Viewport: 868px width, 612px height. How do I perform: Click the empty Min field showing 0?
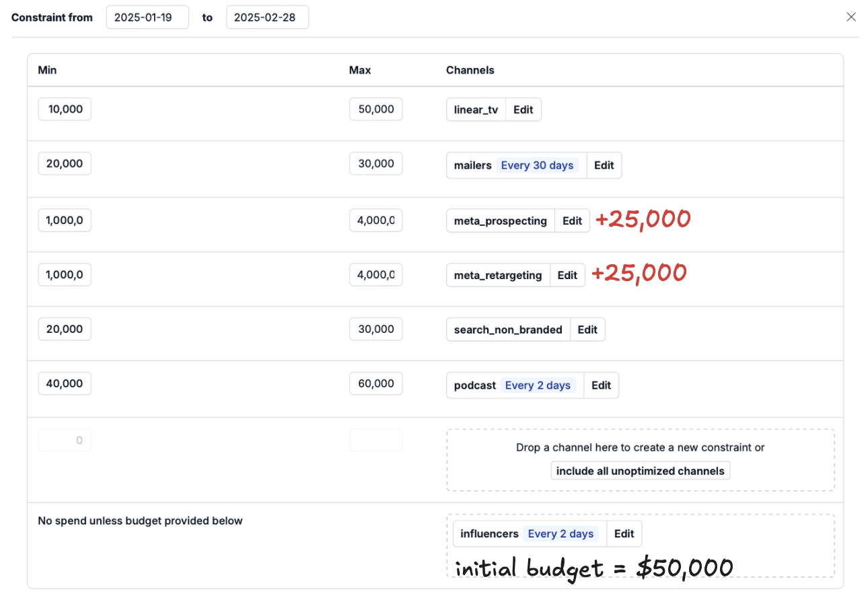click(64, 439)
